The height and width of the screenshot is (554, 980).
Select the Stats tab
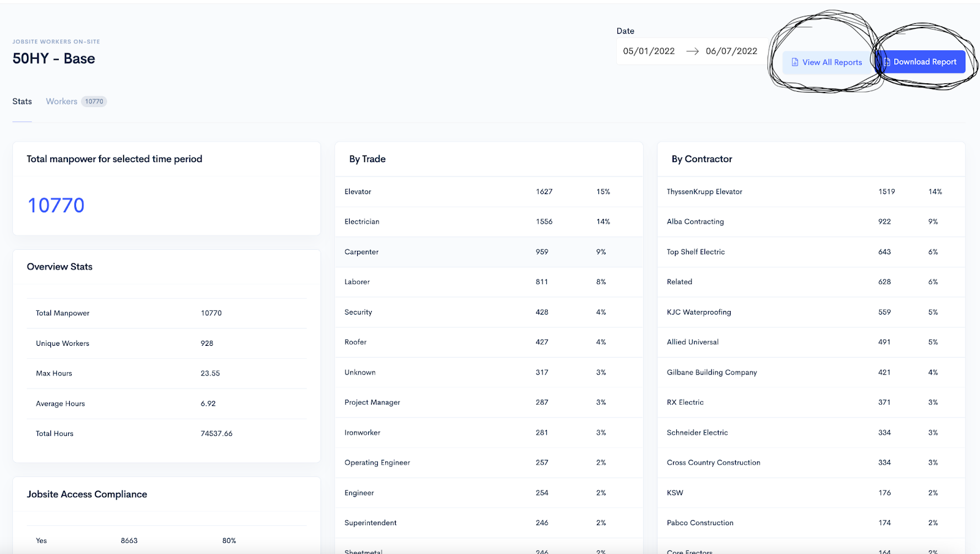pos(22,101)
